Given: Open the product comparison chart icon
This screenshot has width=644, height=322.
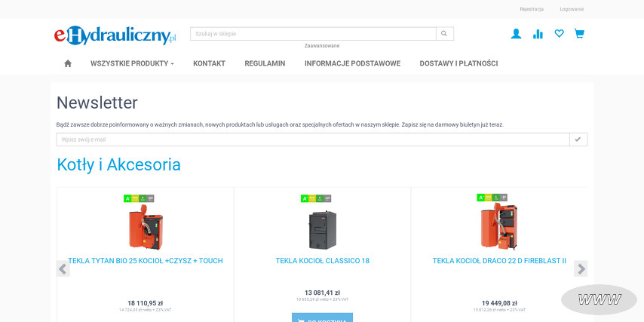Looking at the screenshot, I should [538, 34].
